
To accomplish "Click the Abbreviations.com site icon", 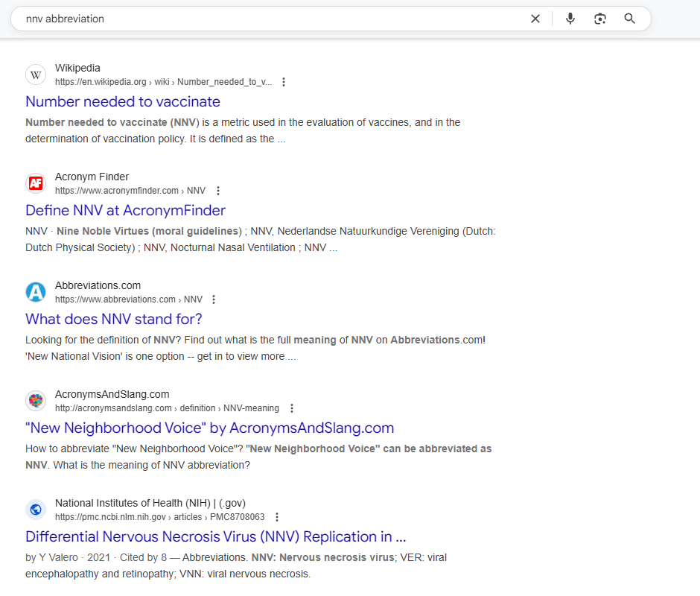I will (x=36, y=292).
